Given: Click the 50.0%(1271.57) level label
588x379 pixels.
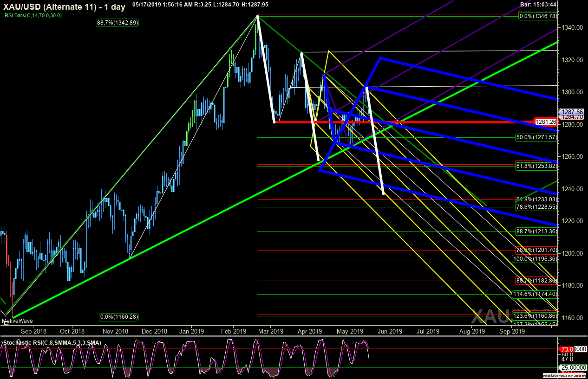Looking at the screenshot, I should [x=536, y=137].
